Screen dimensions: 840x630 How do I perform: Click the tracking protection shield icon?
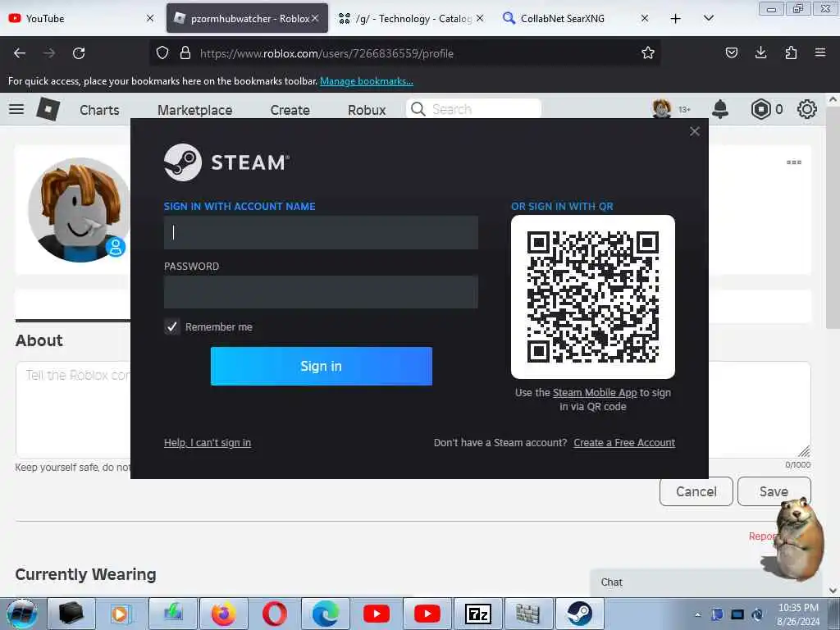point(162,53)
